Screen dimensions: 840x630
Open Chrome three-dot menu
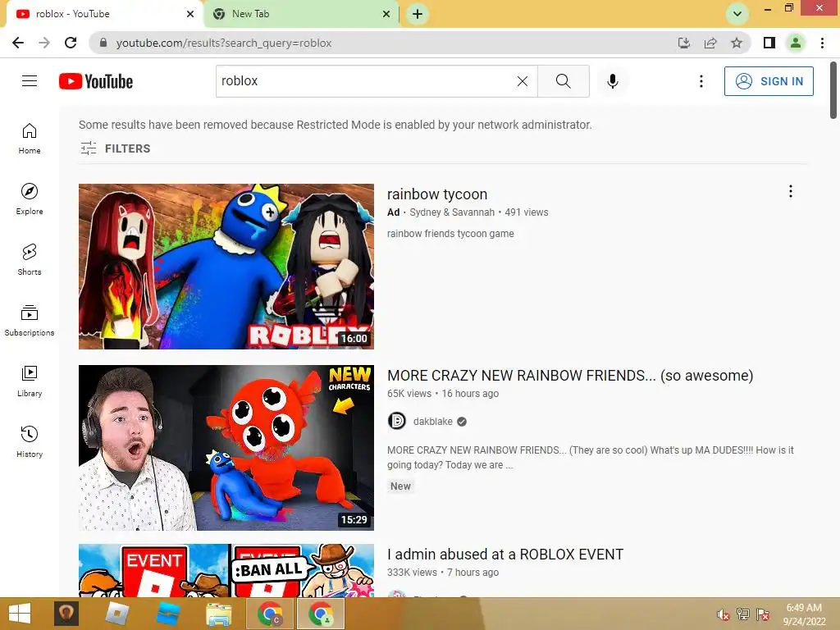coord(822,43)
